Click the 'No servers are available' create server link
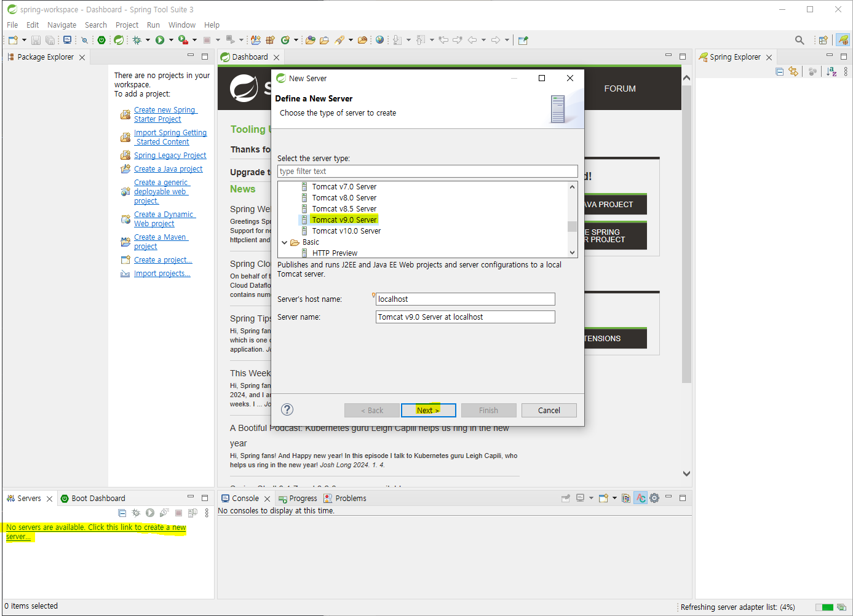853x616 pixels. 96,532
